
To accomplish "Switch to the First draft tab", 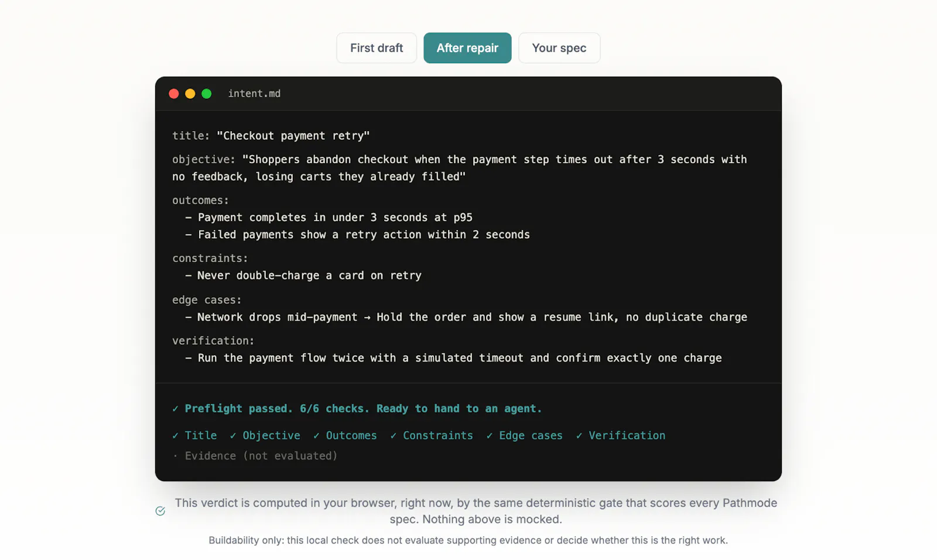I will (x=377, y=48).
